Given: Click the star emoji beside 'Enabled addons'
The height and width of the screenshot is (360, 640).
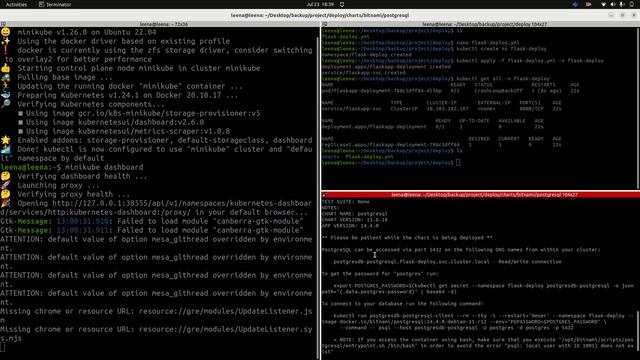Looking at the screenshot, I should [x=5, y=140].
